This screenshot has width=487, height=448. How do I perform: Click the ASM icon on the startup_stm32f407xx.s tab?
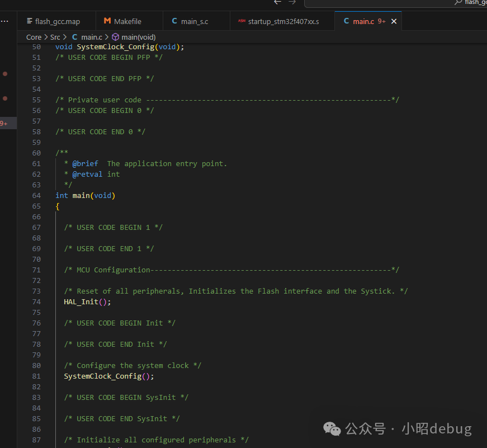coord(242,21)
